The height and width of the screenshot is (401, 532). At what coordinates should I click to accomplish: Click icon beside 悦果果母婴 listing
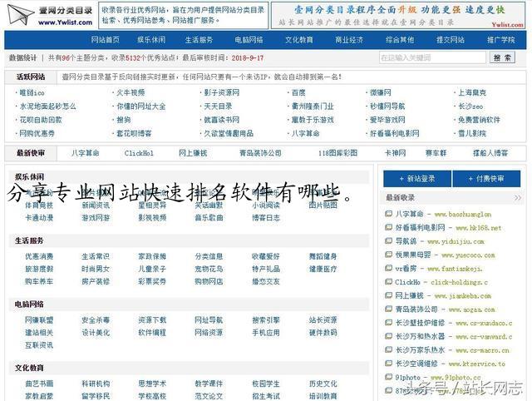tap(388, 255)
